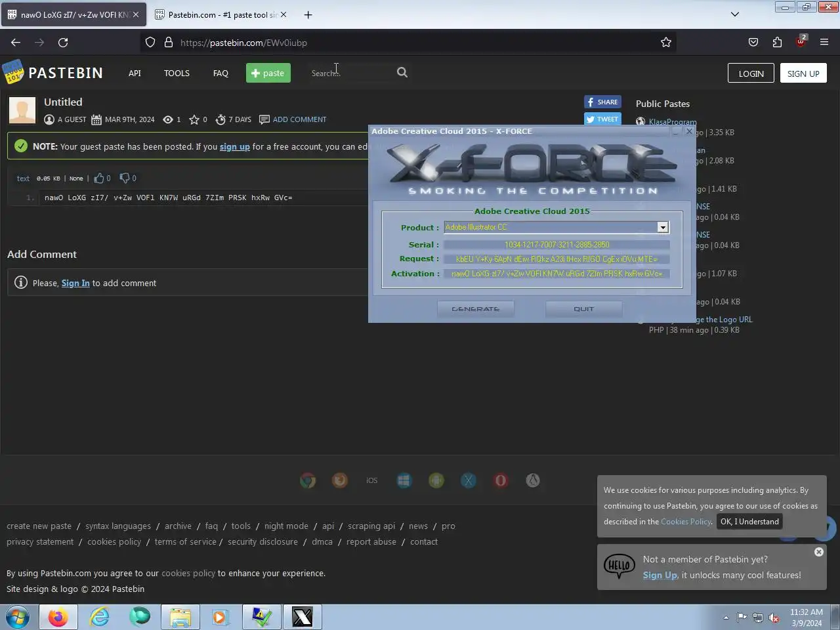Show hidden system tray icons arrow
This screenshot has height=630, width=840.
[x=726, y=618]
